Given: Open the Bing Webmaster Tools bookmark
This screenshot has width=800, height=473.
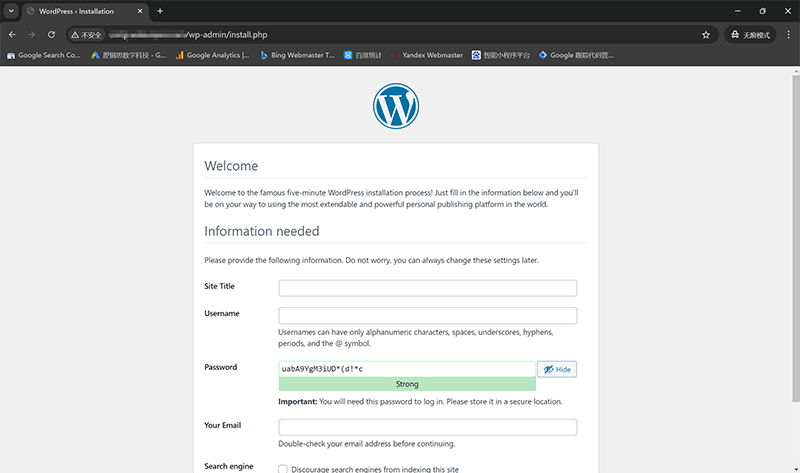Looking at the screenshot, I should 297,55.
